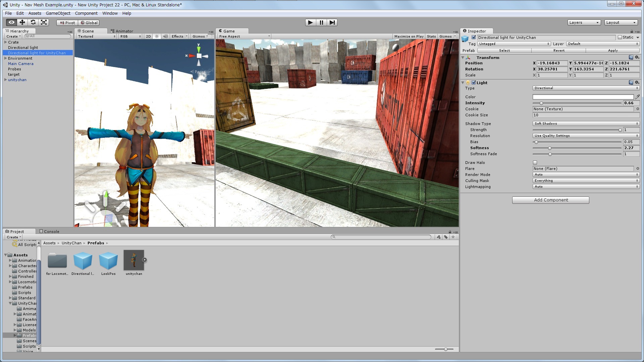Switch to the Console tab
Screen dimensions: 644x362
tap(49, 232)
